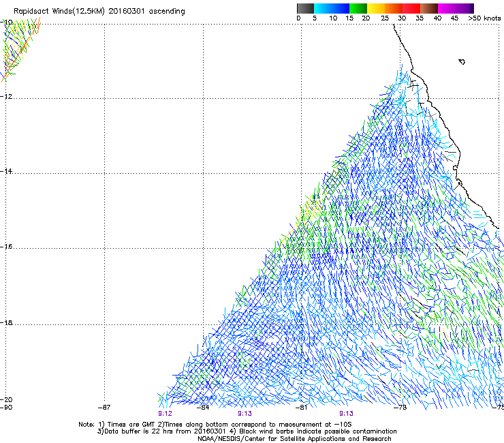Click the 9:13 timestamp just right of -84
Viewport: 504px width, 443px height.
245,414
